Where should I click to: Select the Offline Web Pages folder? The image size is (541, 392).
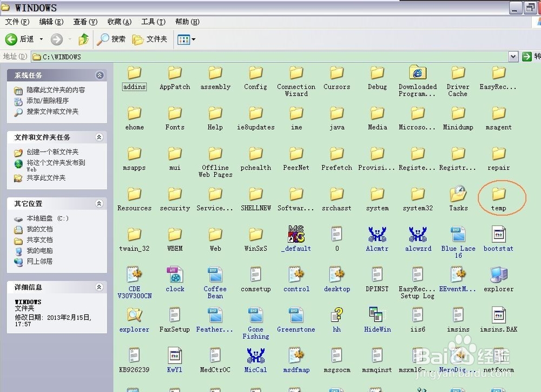coord(215,162)
